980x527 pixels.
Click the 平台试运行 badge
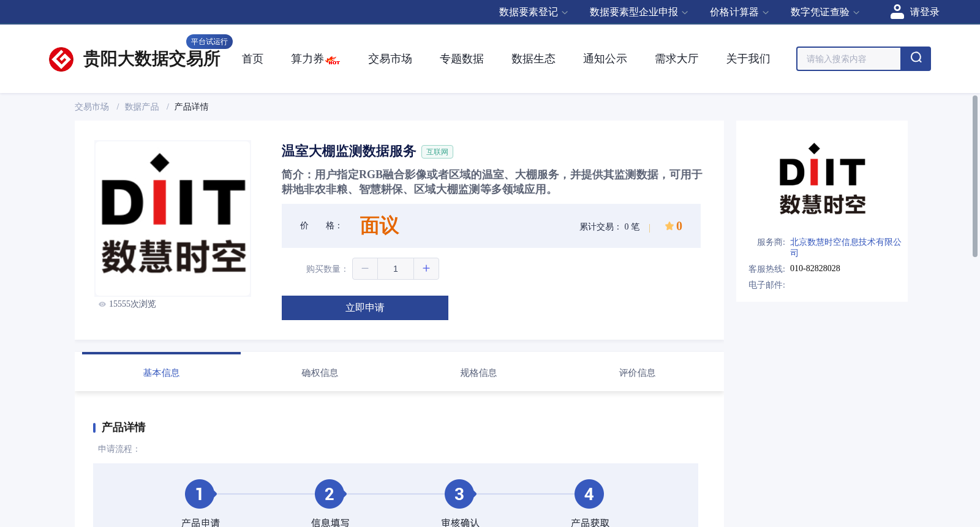[209, 42]
